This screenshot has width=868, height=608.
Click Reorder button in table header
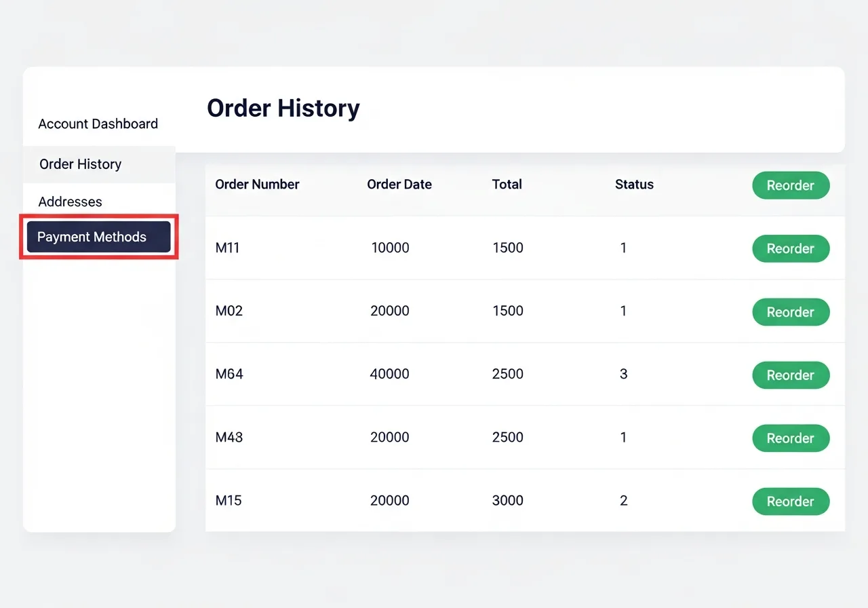point(790,185)
